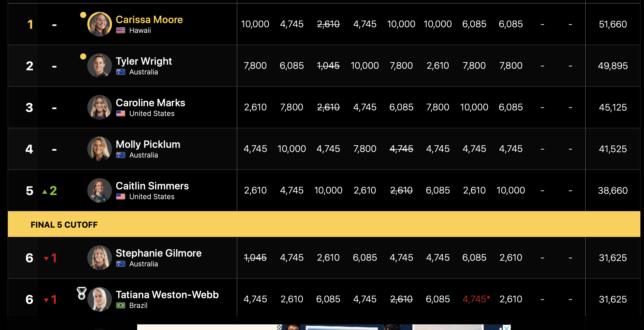Image resolution: width=644 pixels, height=330 pixels.
Task: Open Carissa Moore's athlete profile link
Action: pos(149,20)
